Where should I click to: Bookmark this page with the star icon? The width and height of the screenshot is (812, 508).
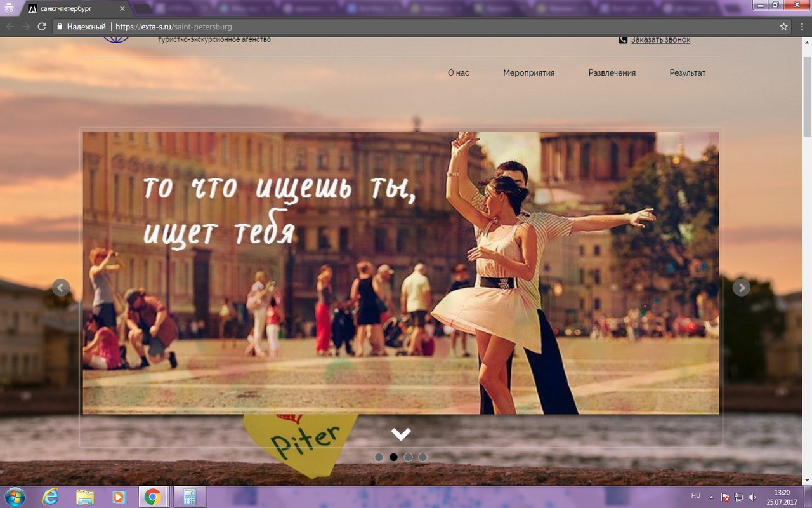click(784, 27)
